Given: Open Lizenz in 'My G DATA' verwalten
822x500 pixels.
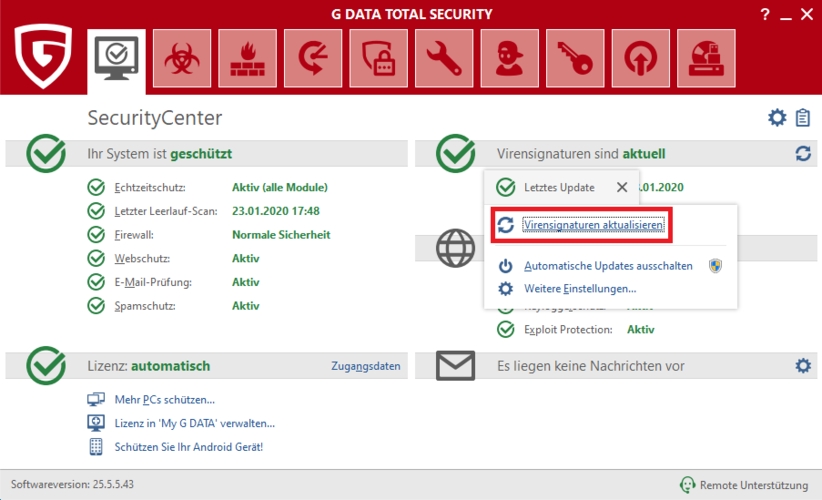Looking at the screenshot, I should (195, 423).
